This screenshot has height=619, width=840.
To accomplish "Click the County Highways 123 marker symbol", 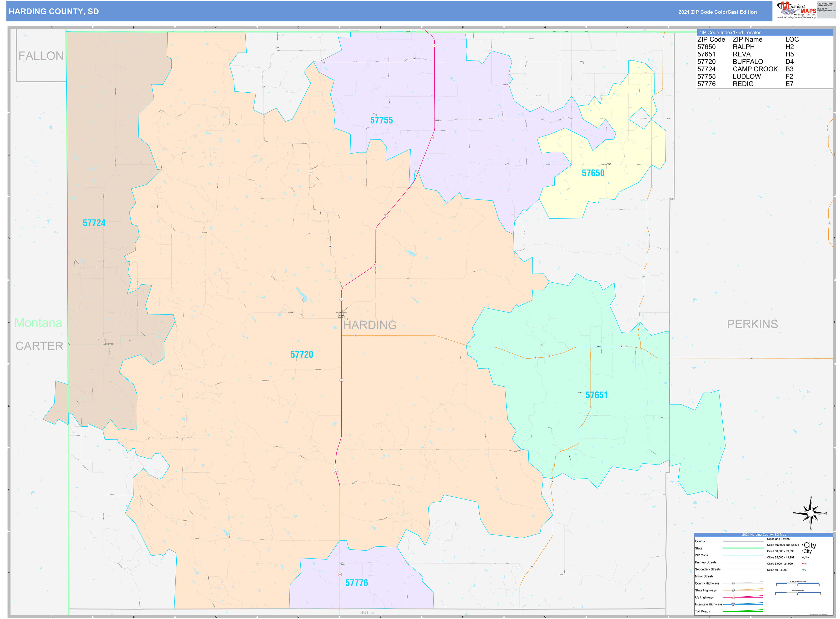I will click(x=734, y=583).
